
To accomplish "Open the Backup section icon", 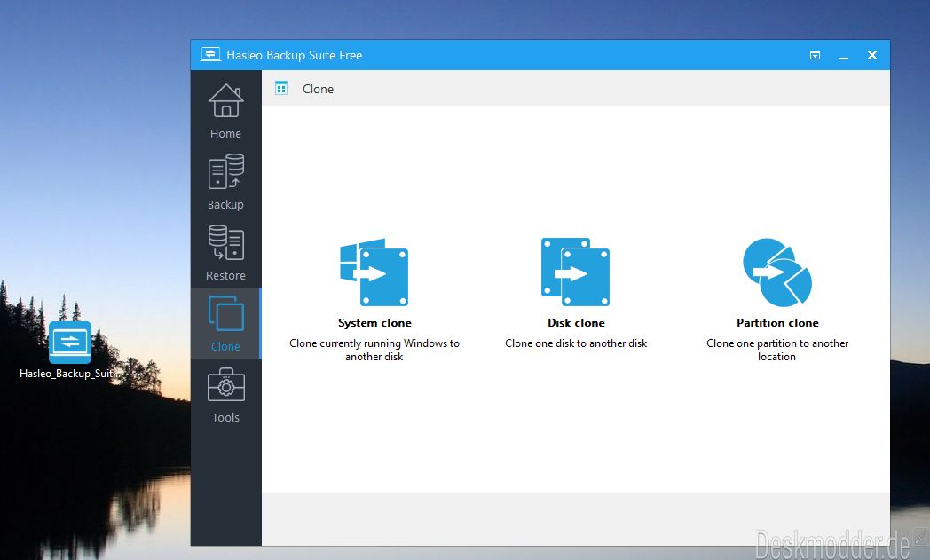I will (225, 171).
